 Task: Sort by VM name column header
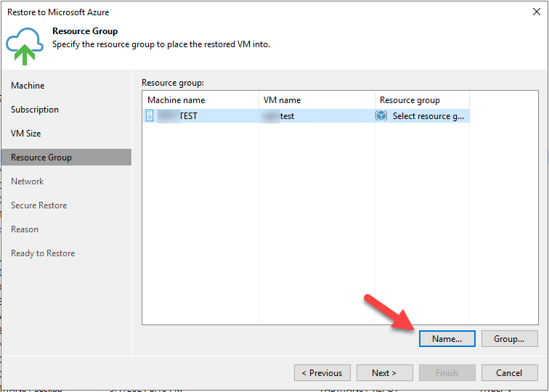coord(317,100)
